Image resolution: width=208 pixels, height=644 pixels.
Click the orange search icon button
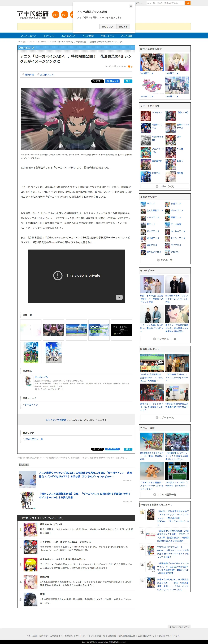[x=188, y=3]
